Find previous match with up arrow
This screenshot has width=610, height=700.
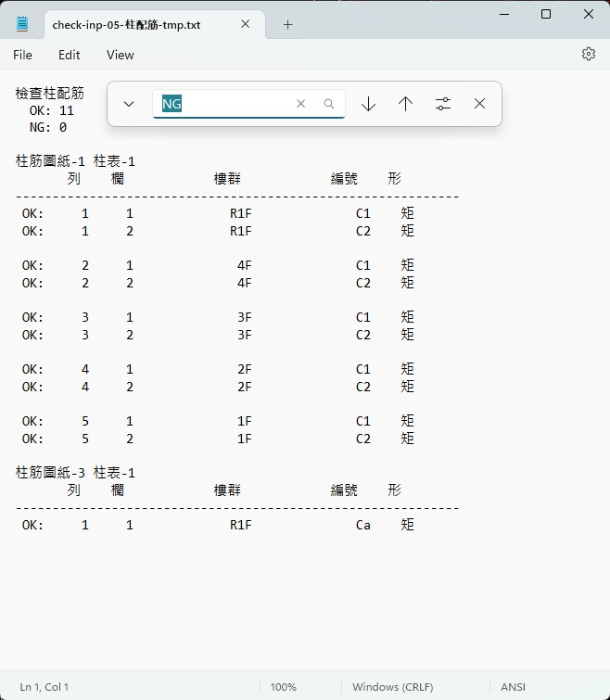point(405,104)
